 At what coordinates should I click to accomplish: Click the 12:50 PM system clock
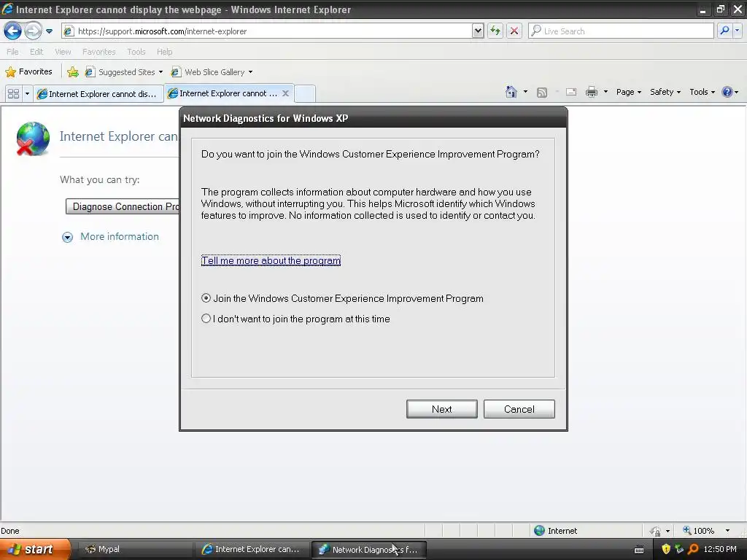tap(720, 549)
